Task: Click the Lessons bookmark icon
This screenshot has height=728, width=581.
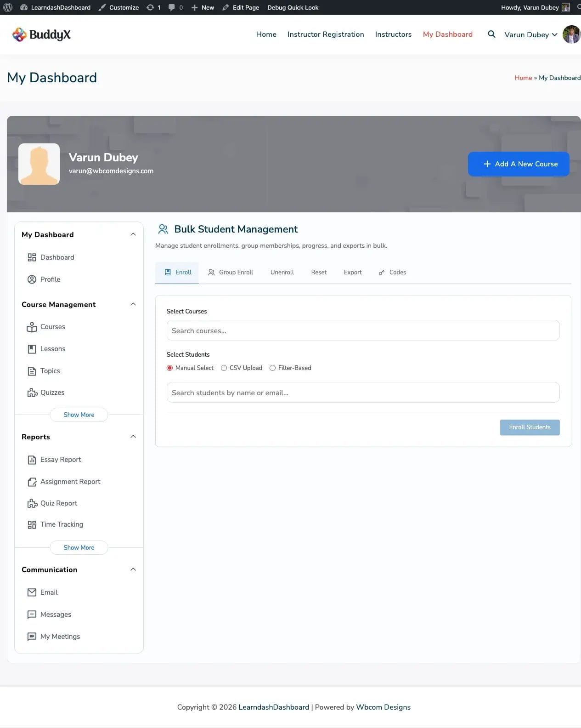Action: (x=32, y=349)
